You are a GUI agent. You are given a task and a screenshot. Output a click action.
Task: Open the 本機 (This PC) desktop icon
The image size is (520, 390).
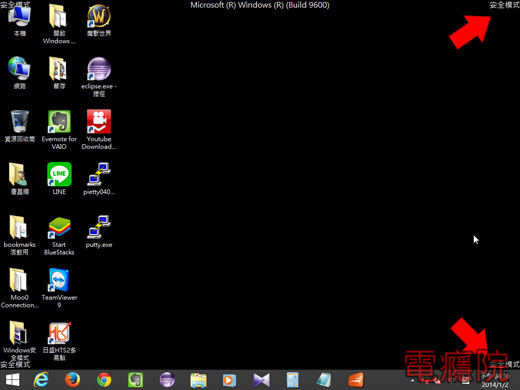(20, 21)
